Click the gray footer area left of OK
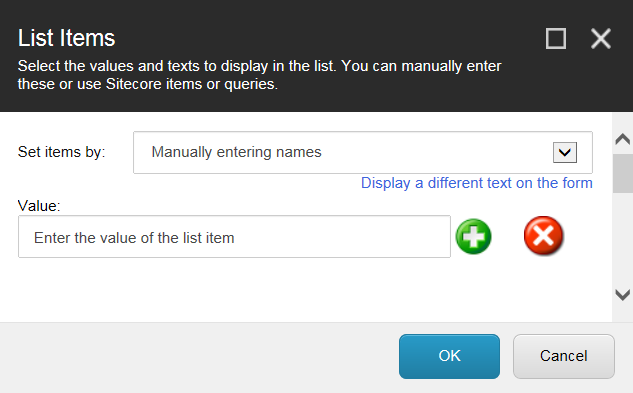Screen dimensions: 633x393 click(x=198, y=356)
